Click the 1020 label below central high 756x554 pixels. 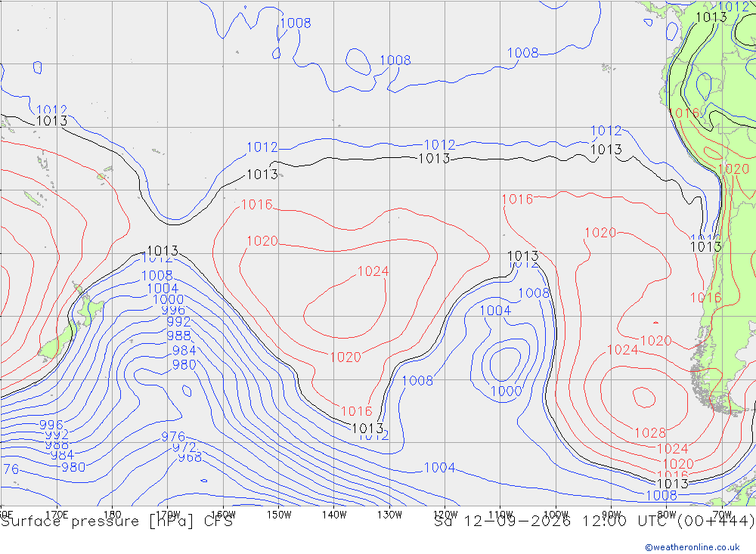click(345, 357)
